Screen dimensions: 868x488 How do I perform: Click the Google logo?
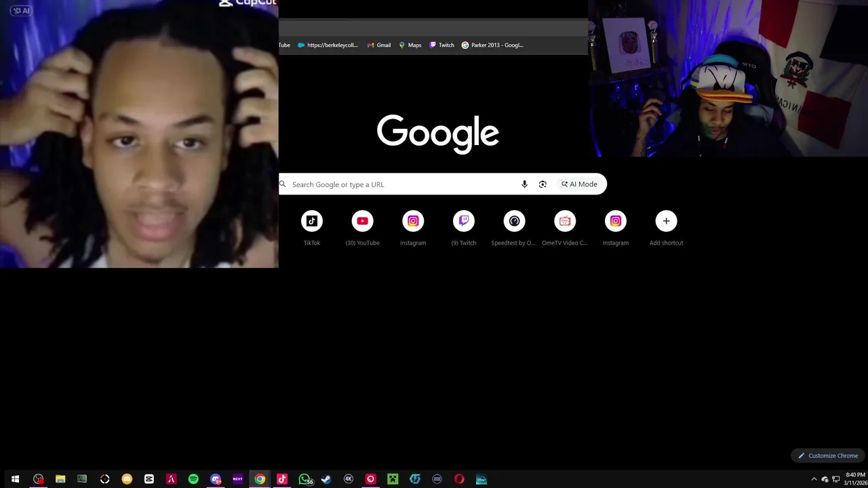[438, 134]
